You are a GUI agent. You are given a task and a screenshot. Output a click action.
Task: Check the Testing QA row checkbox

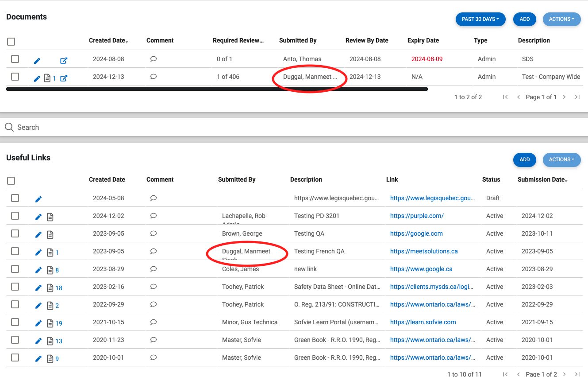15,233
